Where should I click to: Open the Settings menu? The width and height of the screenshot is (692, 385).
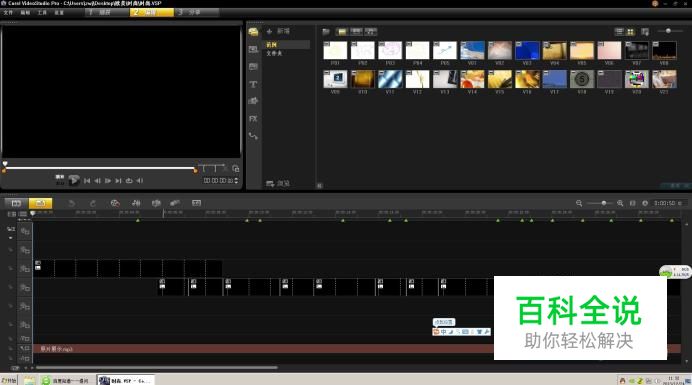(59, 12)
